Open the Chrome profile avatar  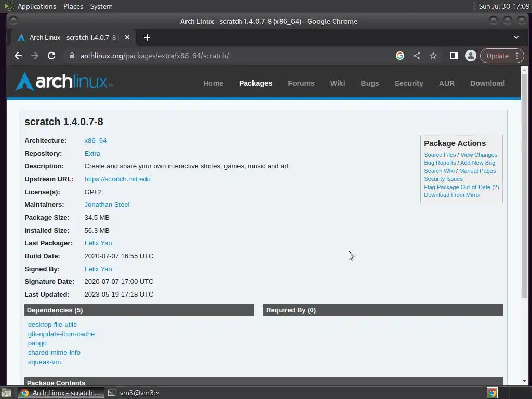471,56
